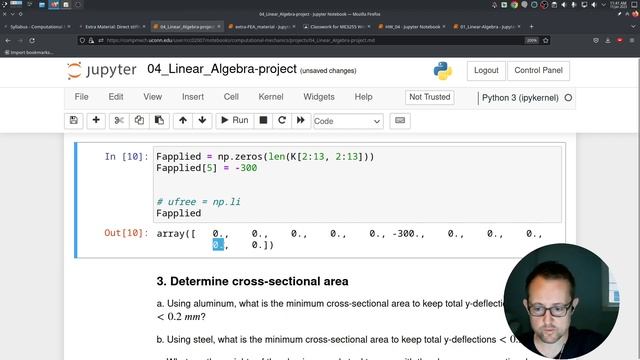Click the 'b. Using steel' question text
Image resolution: width=640 pixels, height=360 pixels.
point(338,340)
